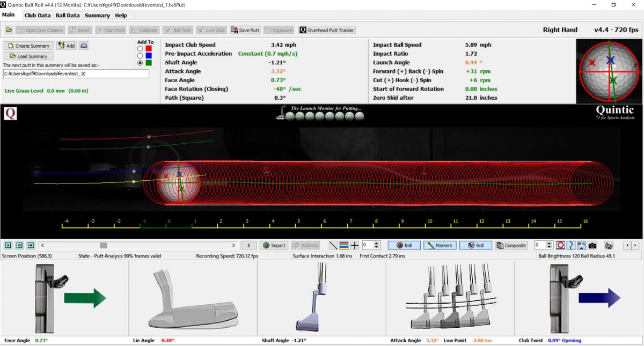The height and width of the screenshot is (346, 644).
Task: Click the frame scrollbar right arrow
Action: pyautogui.click(x=233, y=245)
